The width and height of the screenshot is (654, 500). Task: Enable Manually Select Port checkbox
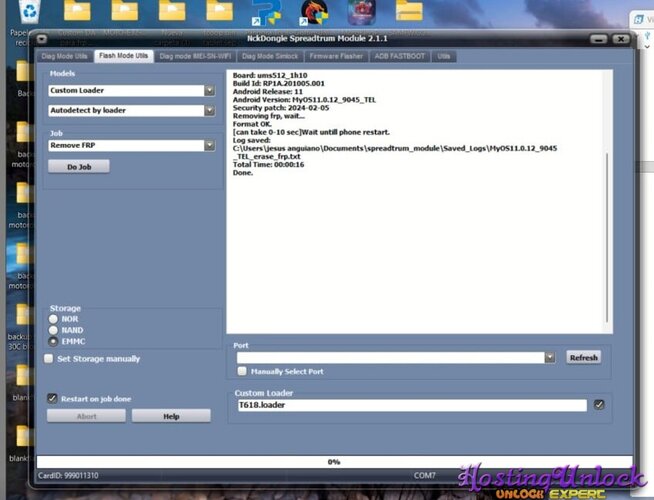[x=242, y=371]
